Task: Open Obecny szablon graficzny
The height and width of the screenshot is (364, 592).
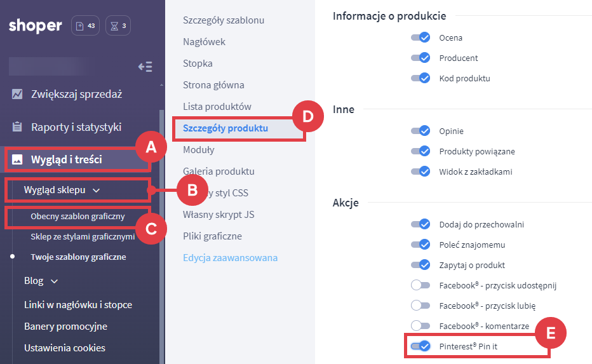Action: click(77, 216)
